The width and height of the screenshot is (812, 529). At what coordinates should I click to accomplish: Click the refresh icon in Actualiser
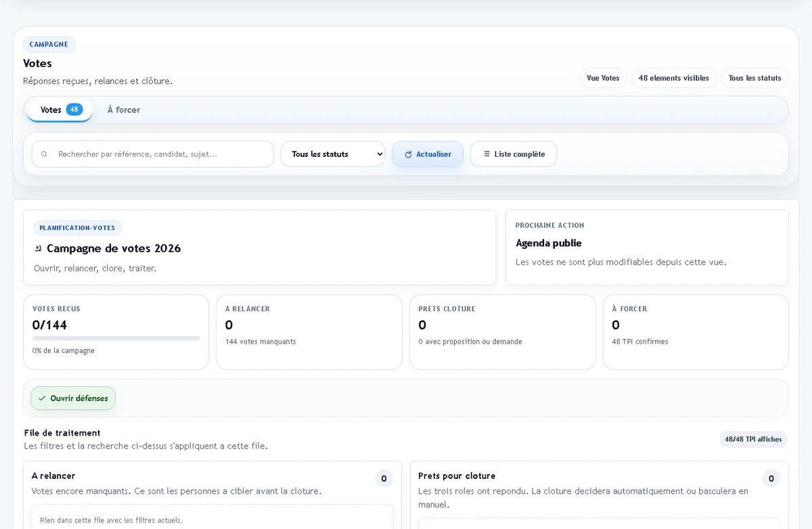click(x=408, y=154)
